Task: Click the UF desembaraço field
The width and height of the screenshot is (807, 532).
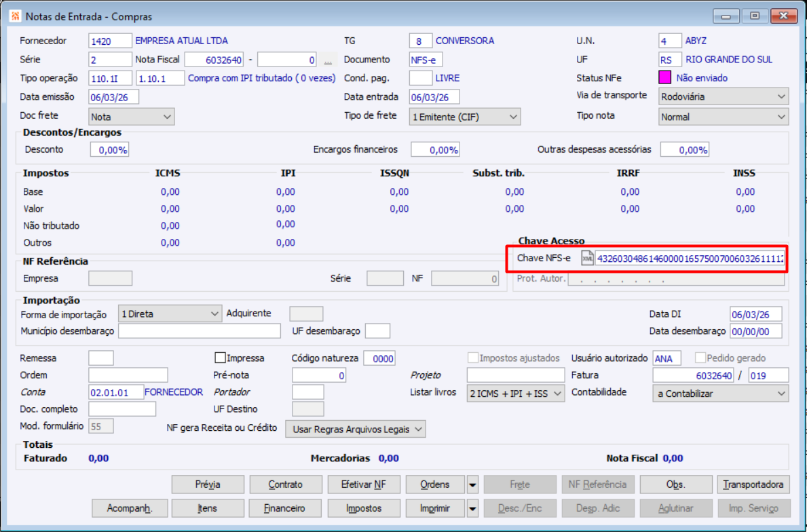Action: pyautogui.click(x=377, y=331)
